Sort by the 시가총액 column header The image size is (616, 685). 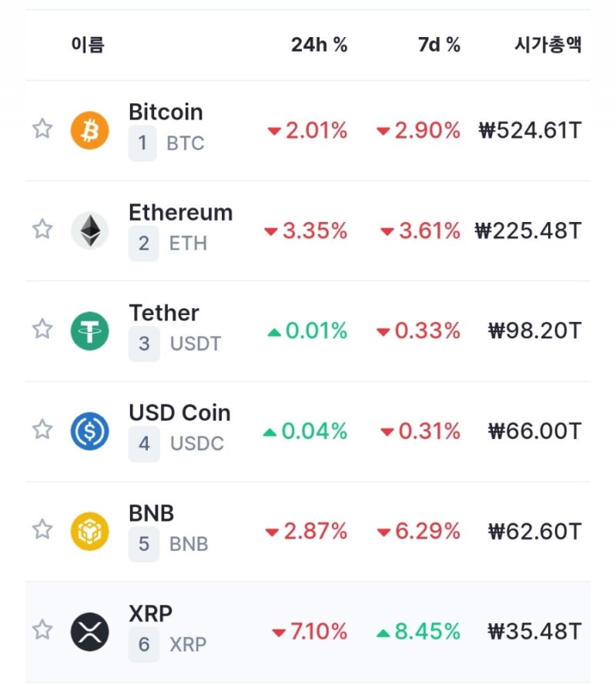(548, 45)
